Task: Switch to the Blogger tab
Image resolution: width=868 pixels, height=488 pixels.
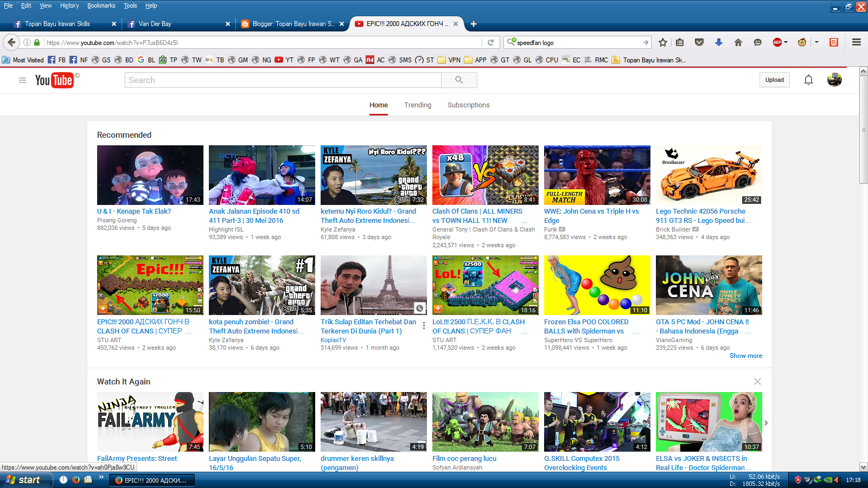Action: click(293, 24)
